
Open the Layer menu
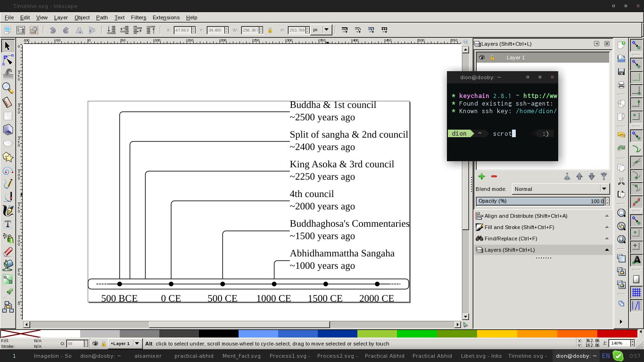pos(61,17)
